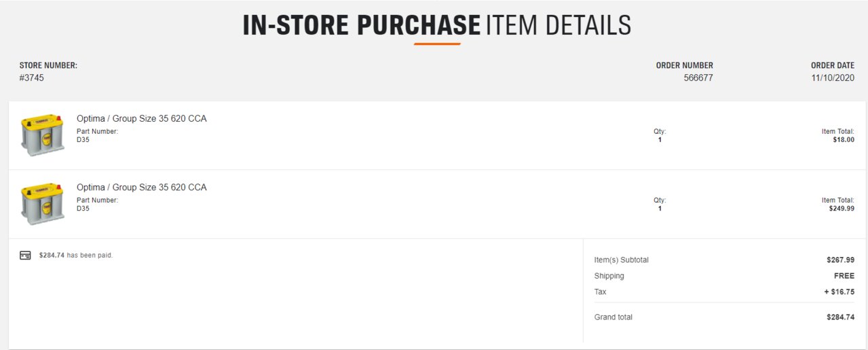Click the first item's D35 part number
Viewport: 868px width, 350px height.
pos(83,139)
